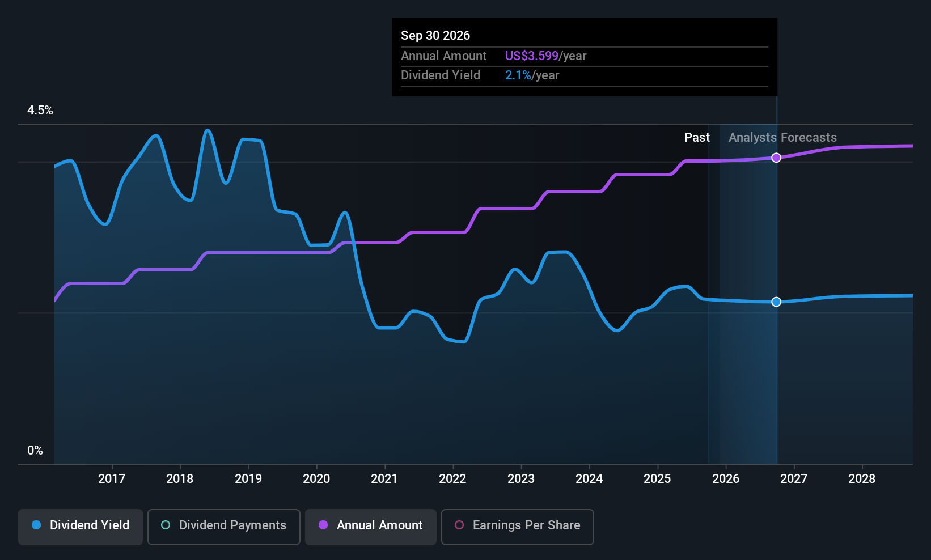The image size is (931, 560).
Task: Click the 2026 x-axis label
Action: point(726,479)
